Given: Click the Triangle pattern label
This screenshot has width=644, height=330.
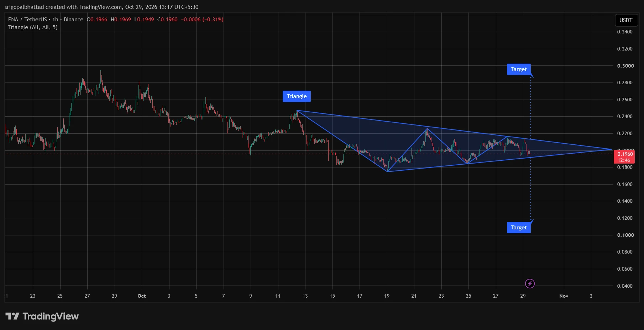Looking at the screenshot, I should [x=297, y=96].
